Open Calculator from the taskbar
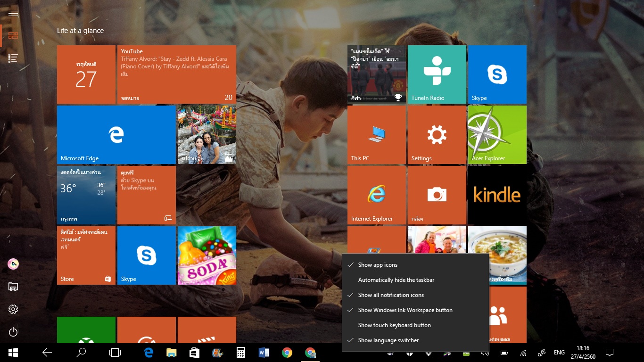The image size is (644, 362). click(x=241, y=353)
